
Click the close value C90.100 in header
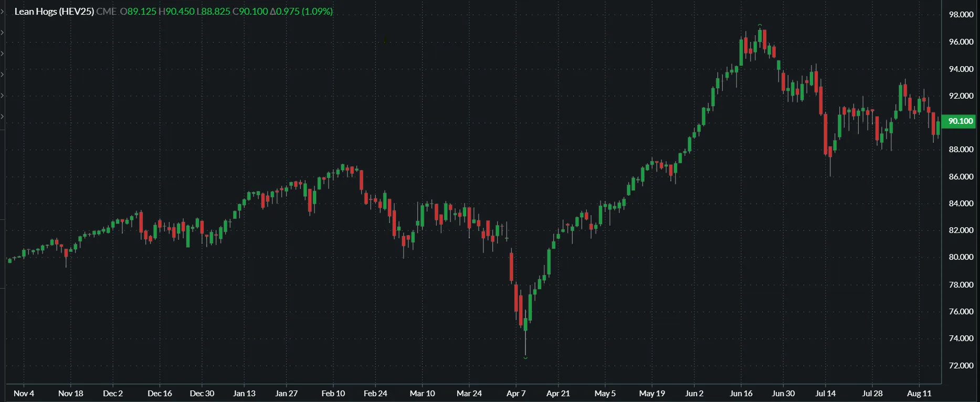[x=250, y=12]
